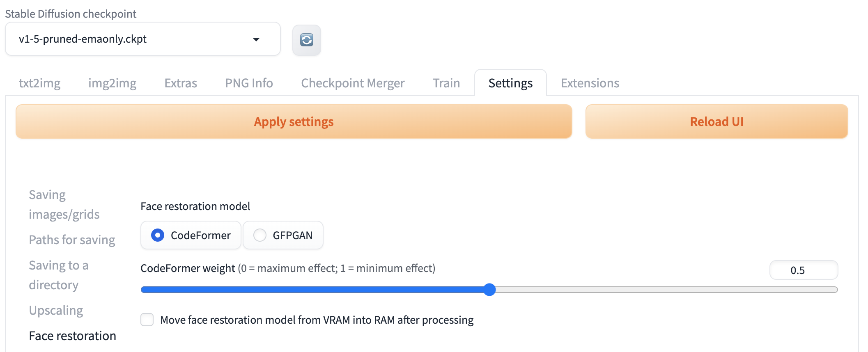Enable moving face restoration model to RAM
This screenshot has width=868, height=352.
(147, 320)
